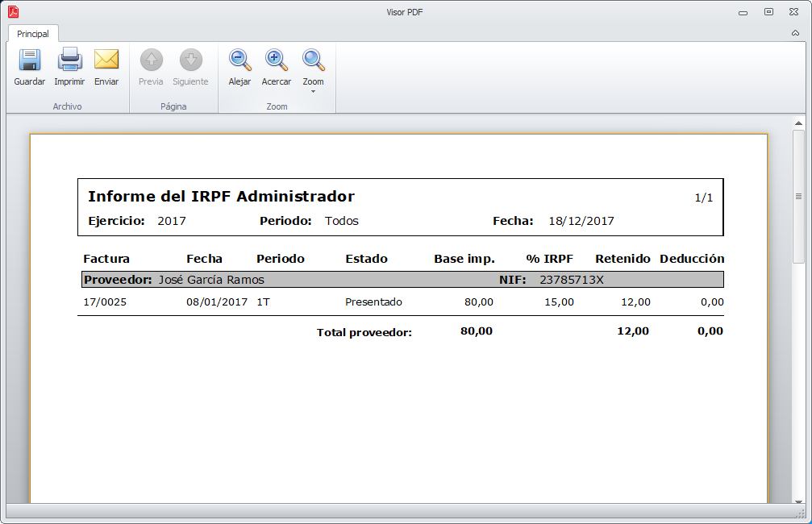
Task: Click the red PDF icon in title bar
Action: click(14, 12)
